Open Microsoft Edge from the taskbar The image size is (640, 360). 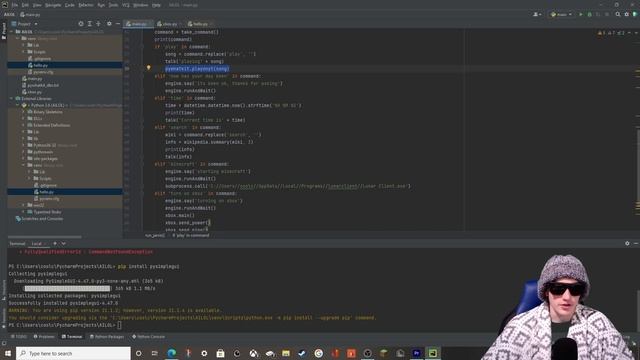click(171, 353)
